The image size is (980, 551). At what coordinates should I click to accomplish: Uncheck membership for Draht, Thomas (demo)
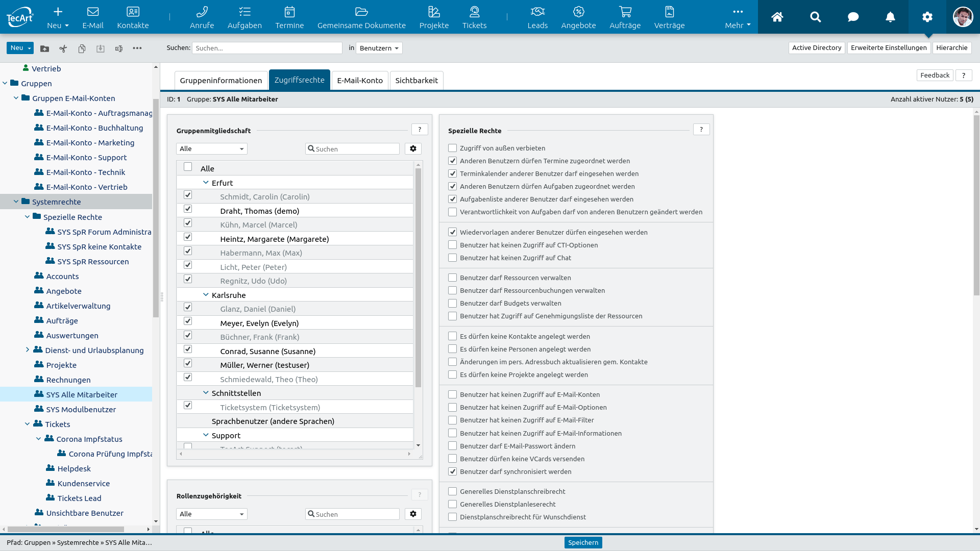click(188, 209)
